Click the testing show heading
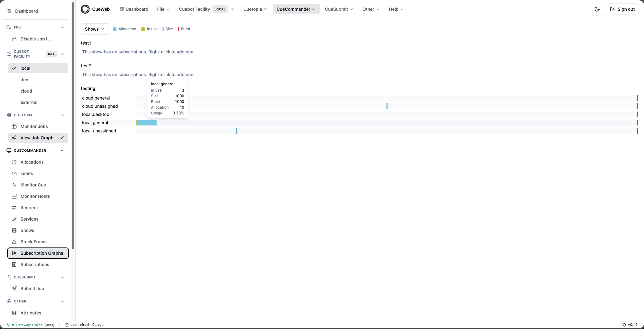 (88, 88)
